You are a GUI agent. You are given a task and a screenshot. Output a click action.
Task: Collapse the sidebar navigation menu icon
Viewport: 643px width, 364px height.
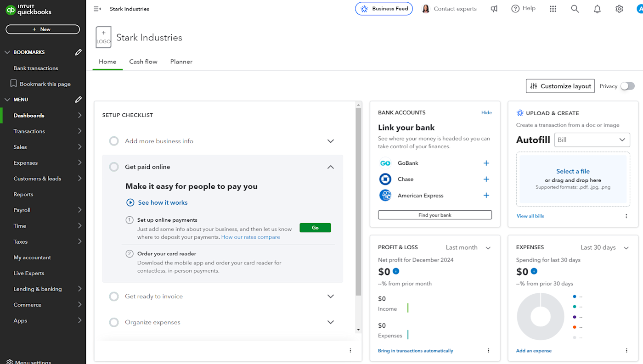coord(97,9)
